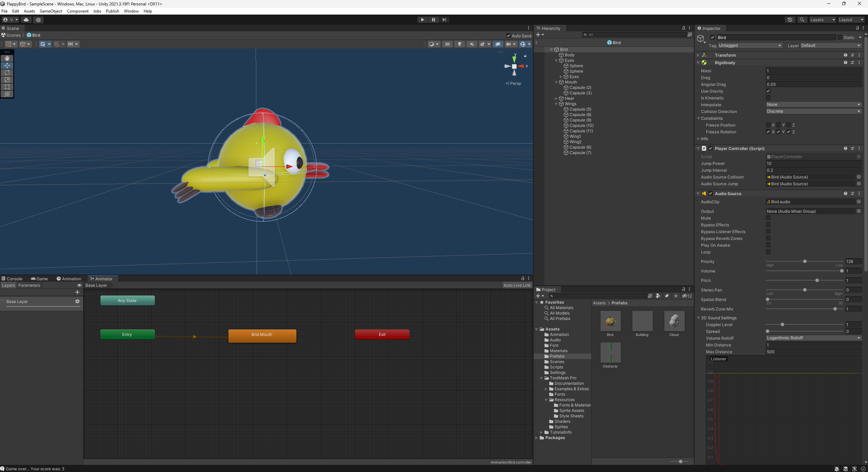Click the gear icon on Base Layer
This screenshot has width=868, height=472.
[x=77, y=301]
